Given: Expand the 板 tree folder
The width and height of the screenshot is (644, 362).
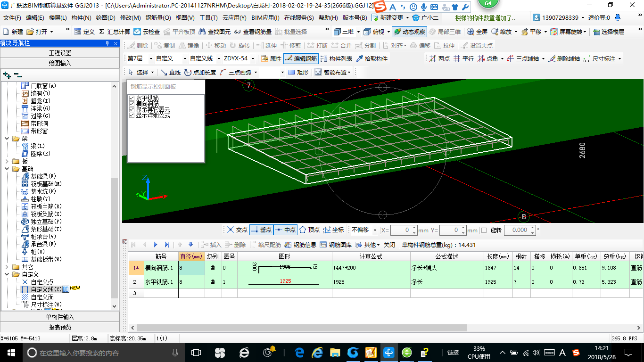Looking at the screenshot, I should click(7, 161).
